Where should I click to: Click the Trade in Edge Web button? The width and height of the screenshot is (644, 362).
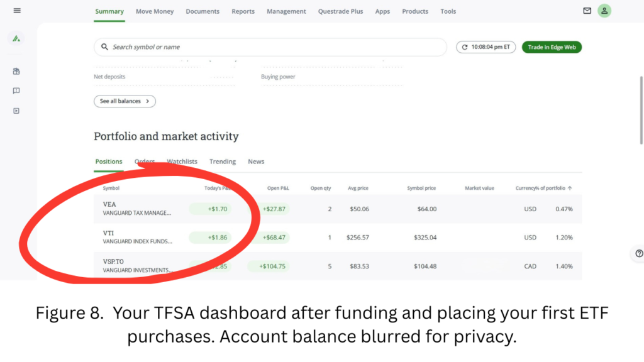point(552,47)
